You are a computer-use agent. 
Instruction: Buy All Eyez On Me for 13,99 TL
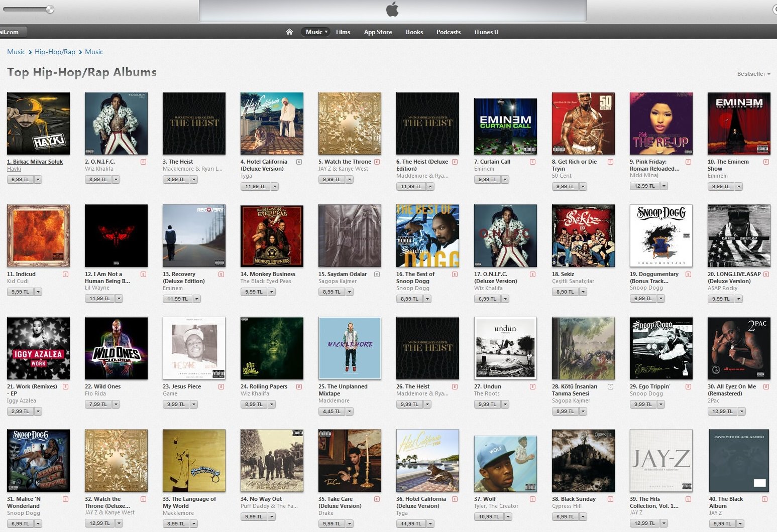722,411
